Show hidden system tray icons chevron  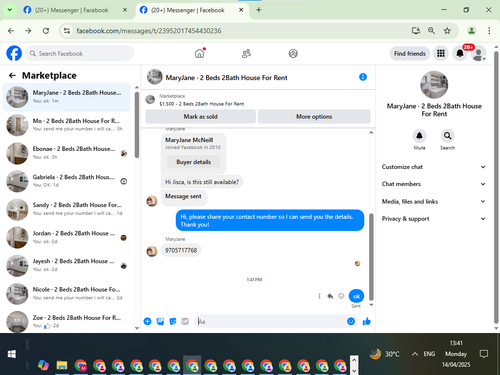coord(414,354)
